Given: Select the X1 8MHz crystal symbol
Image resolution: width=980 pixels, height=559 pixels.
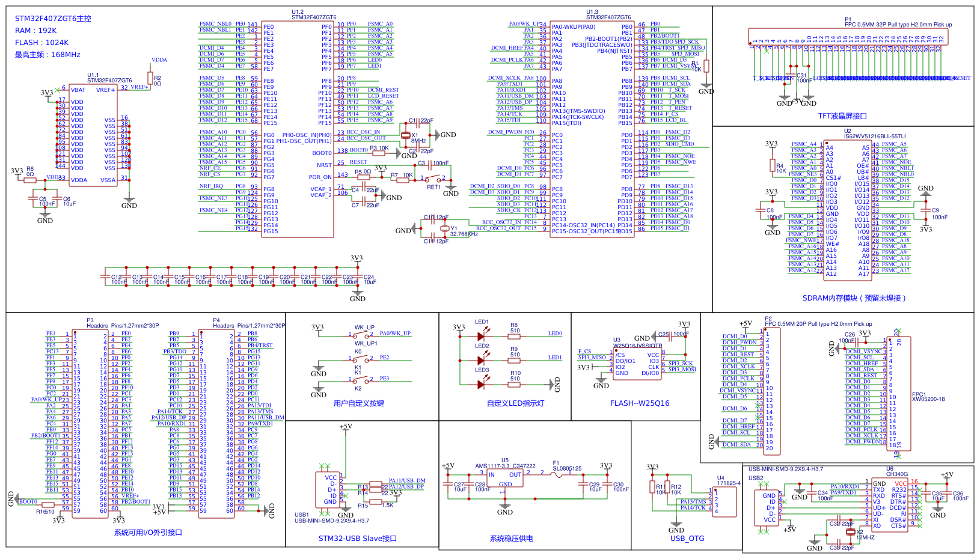Looking at the screenshot, I should click(406, 135).
